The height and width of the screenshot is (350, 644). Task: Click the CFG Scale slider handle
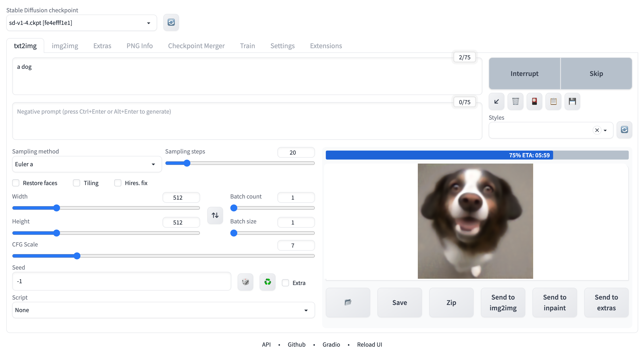click(77, 256)
